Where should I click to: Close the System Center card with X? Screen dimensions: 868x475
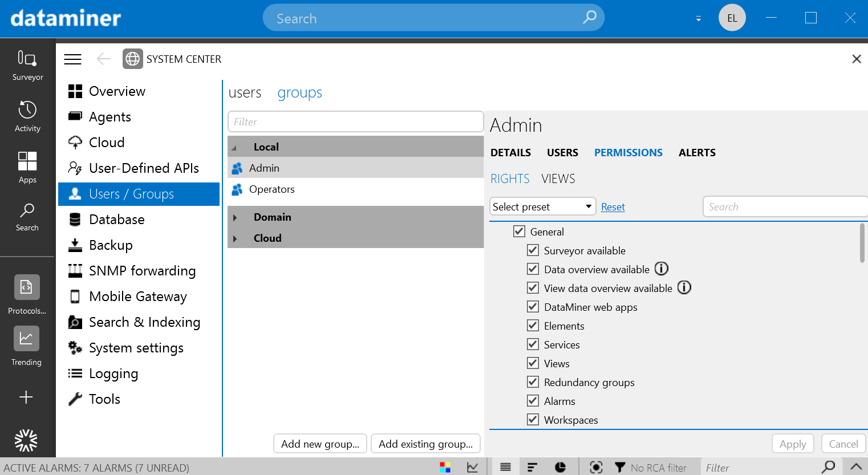[856, 59]
